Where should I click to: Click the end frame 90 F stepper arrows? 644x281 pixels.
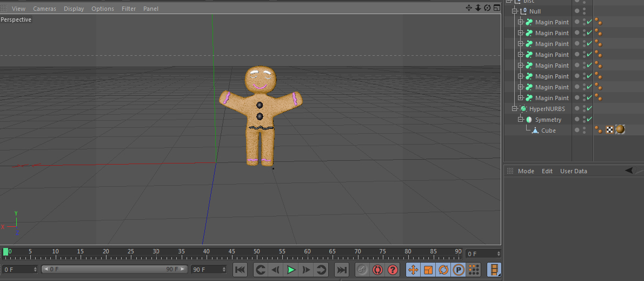pyautogui.click(x=224, y=270)
